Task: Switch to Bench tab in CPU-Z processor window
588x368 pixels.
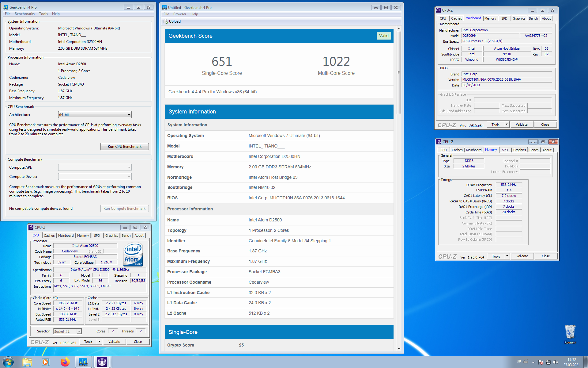Action: pyautogui.click(x=126, y=236)
